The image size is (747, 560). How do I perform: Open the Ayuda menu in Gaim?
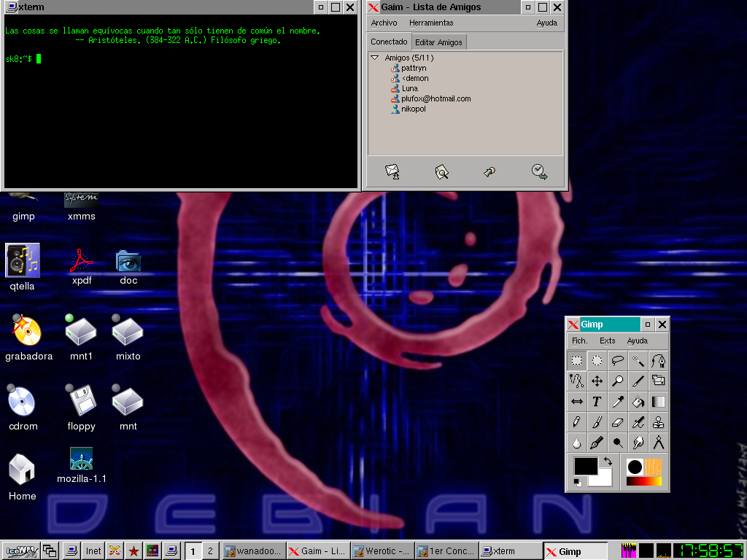pos(546,23)
